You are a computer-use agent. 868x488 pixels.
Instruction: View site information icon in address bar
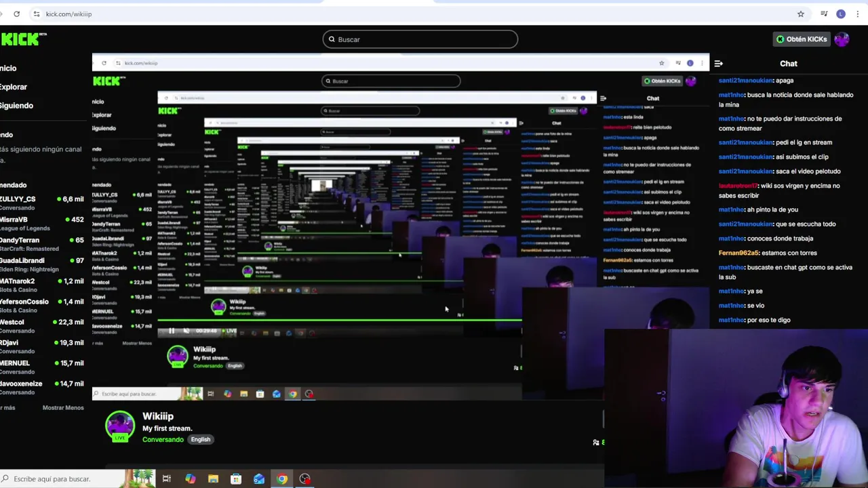[37, 14]
